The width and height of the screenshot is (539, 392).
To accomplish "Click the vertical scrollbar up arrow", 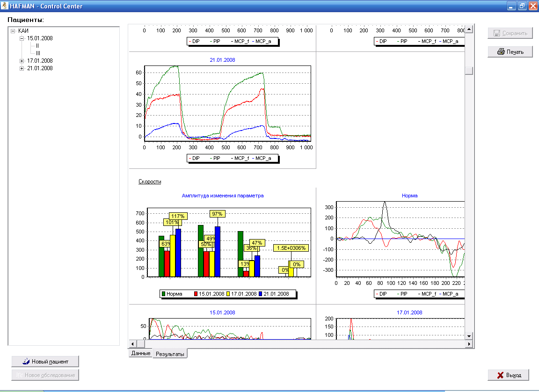I will pyautogui.click(x=469, y=29).
